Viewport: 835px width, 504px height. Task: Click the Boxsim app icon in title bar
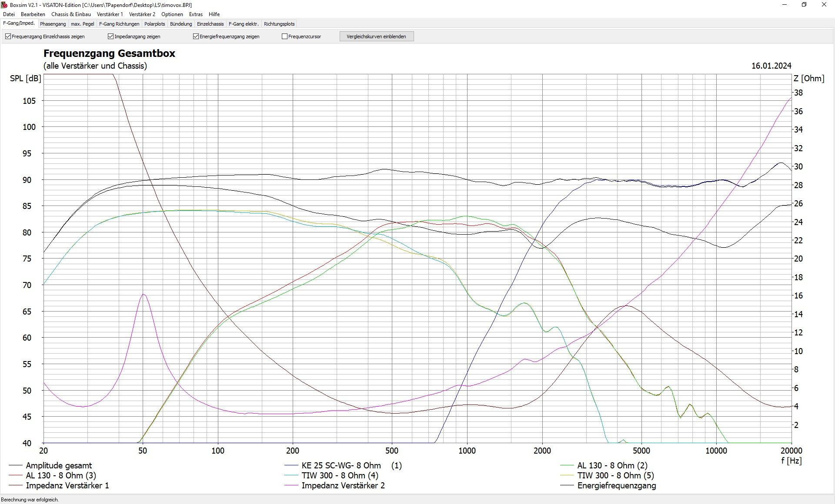[4, 5]
